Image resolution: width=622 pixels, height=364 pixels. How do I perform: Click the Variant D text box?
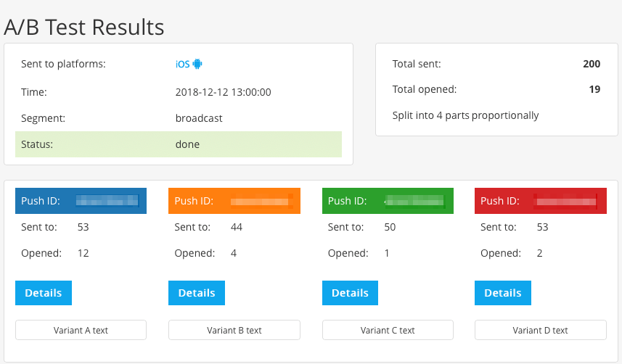pyautogui.click(x=540, y=331)
